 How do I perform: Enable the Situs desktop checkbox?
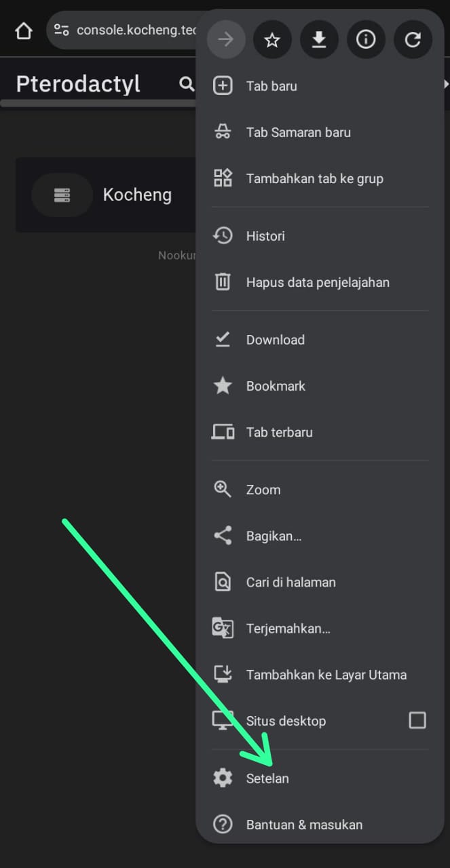point(417,721)
